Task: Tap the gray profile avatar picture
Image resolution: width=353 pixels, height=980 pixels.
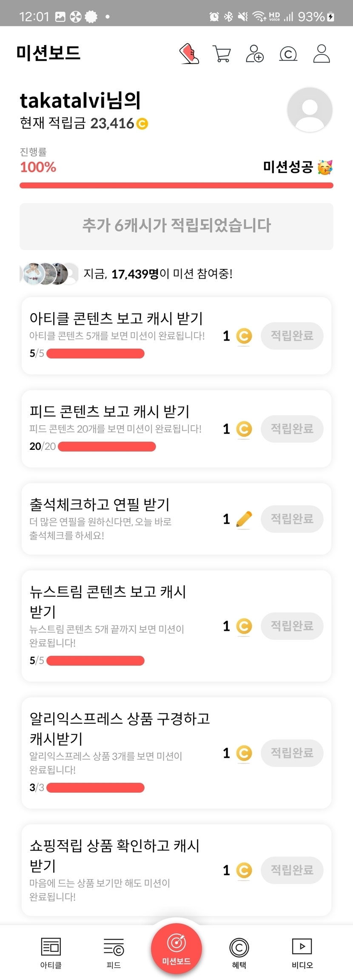Action: (310, 110)
